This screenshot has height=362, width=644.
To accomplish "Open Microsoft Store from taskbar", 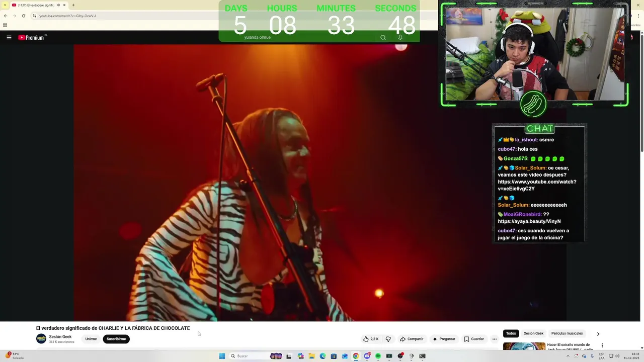I will [x=334, y=356].
